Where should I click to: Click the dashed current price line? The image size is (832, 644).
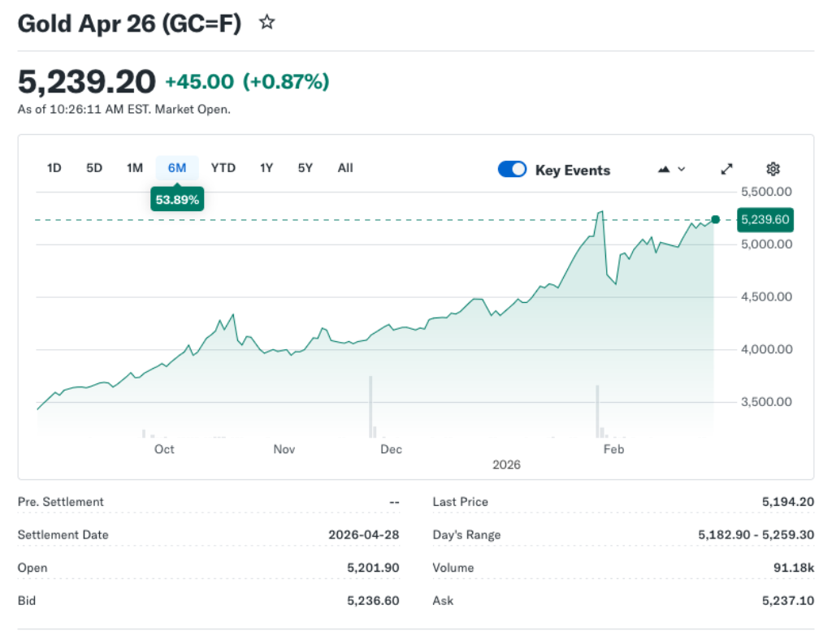406,218
